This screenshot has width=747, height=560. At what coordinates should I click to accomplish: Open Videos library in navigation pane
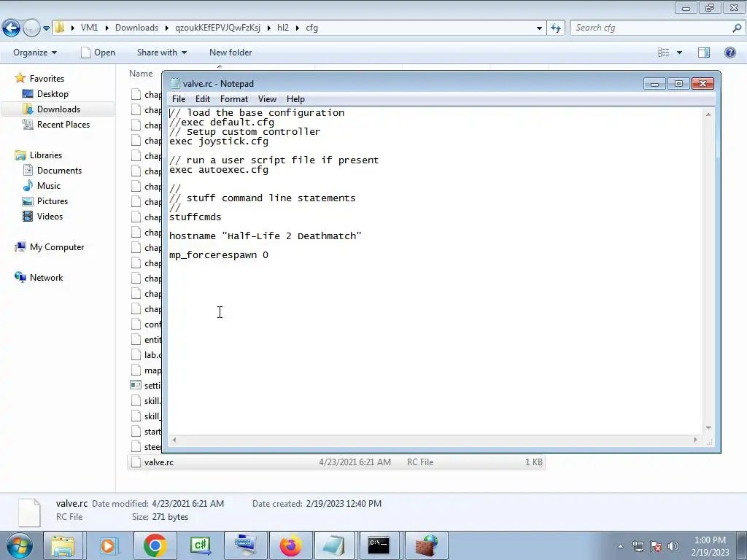[x=50, y=216]
